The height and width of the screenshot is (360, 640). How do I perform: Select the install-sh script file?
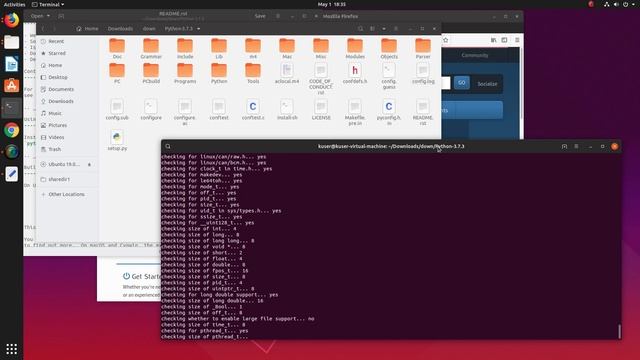(287, 109)
